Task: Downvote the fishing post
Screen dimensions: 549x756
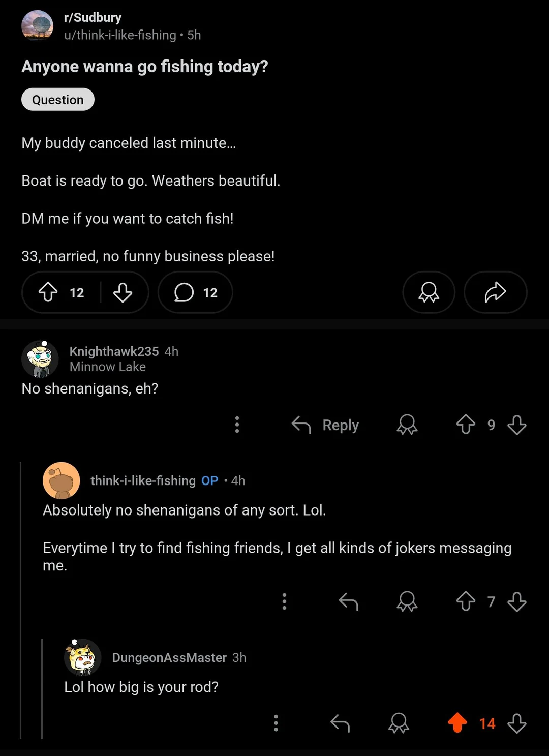Action: 123,292
